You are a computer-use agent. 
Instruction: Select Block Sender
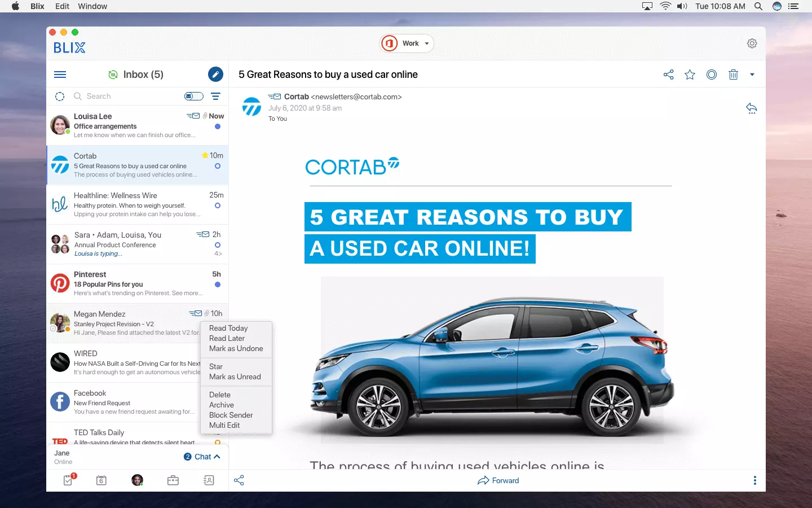click(231, 415)
